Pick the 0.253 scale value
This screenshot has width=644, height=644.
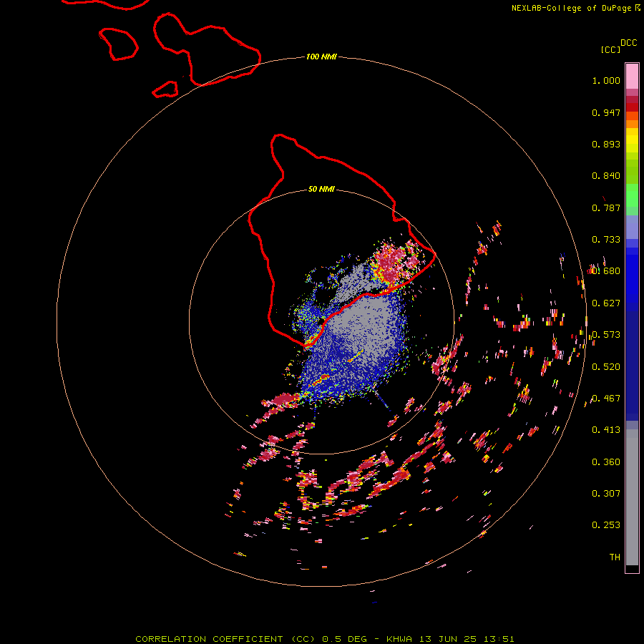[x=606, y=525]
